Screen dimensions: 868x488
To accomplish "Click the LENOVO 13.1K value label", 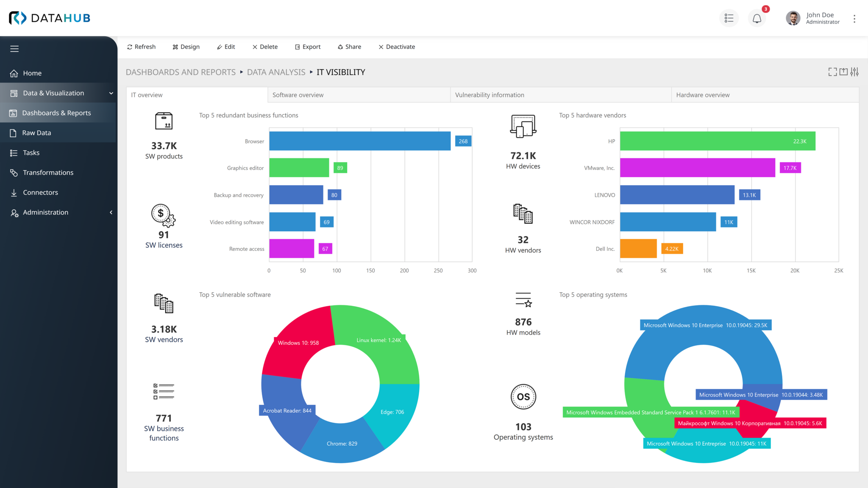I will [749, 195].
